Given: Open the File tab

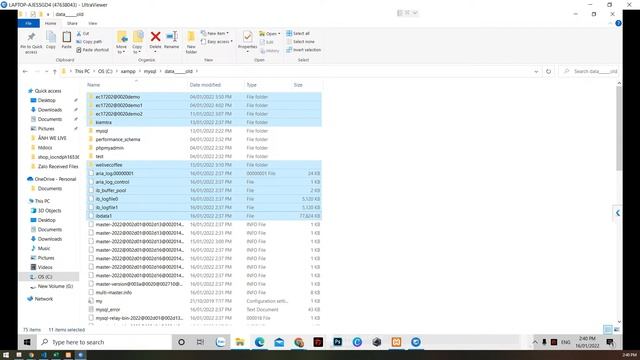Looking at the screenshot, I should click(29, 24).
